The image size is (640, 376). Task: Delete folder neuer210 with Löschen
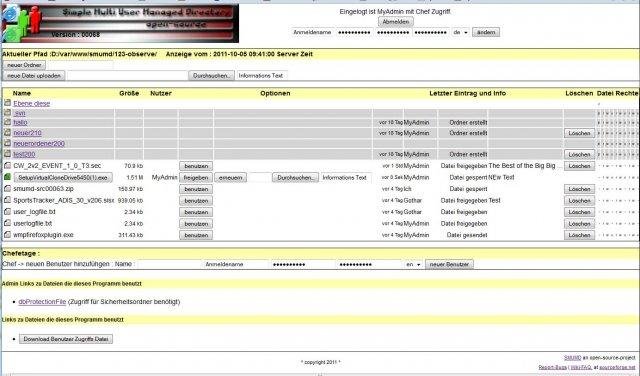coord(579,133)
